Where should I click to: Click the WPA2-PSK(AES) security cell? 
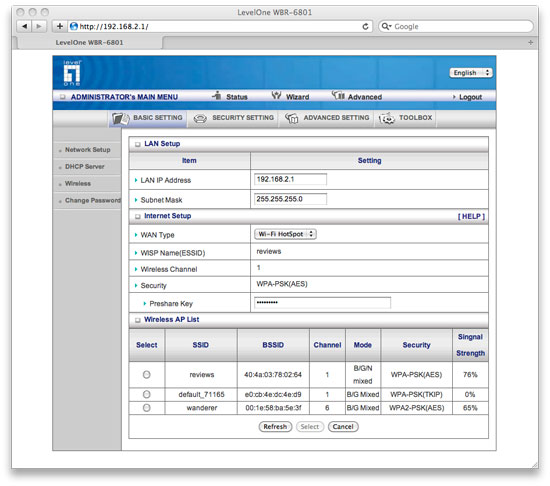click(416, 408)
